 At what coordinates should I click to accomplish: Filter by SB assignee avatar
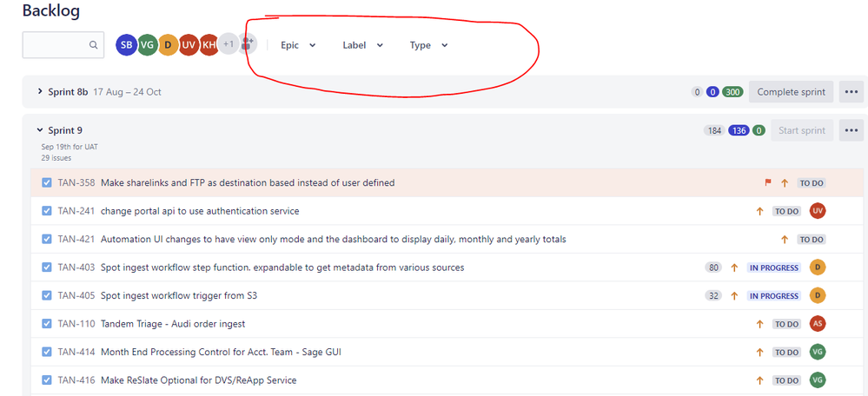126,45
